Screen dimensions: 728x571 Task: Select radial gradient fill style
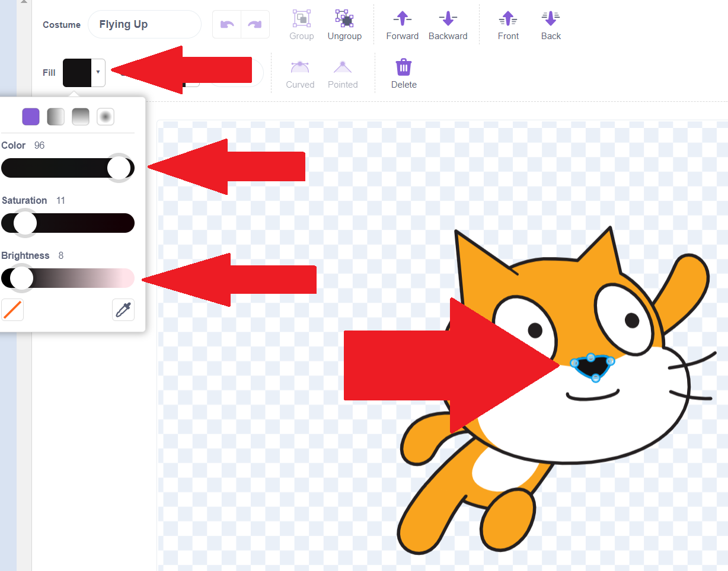[106, 117]
